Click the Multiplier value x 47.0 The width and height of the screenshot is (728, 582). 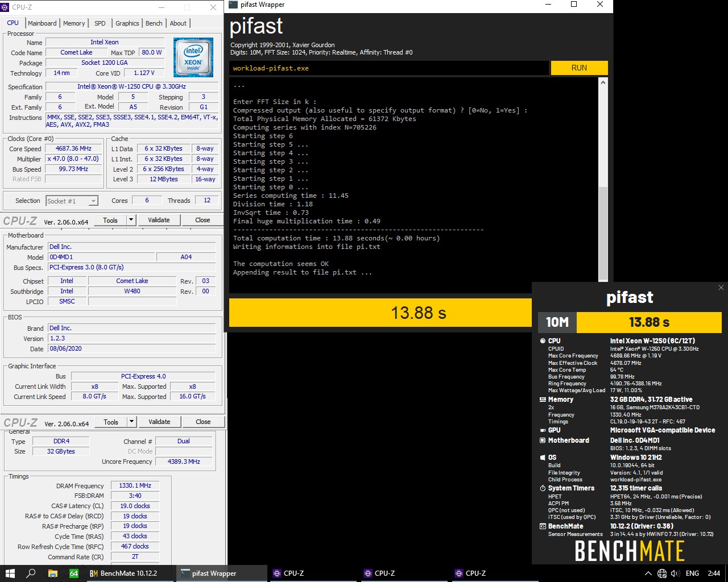click(73, 159)
